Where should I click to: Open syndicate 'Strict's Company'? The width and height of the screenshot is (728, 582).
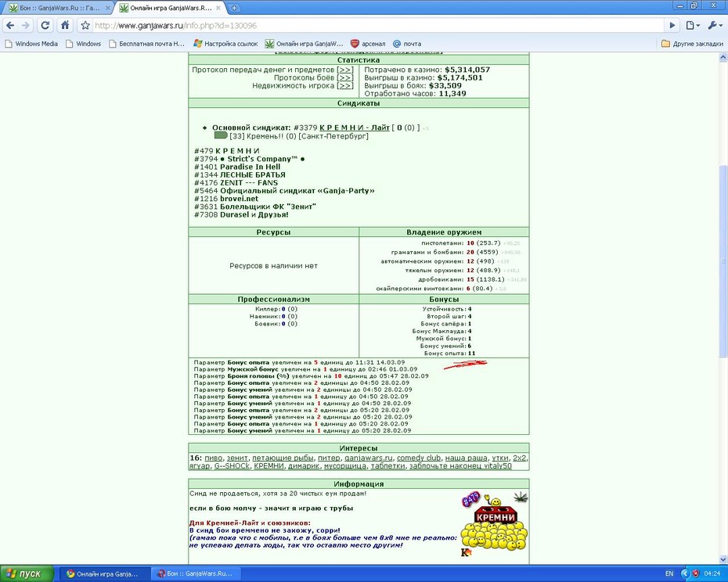(262, 159)
